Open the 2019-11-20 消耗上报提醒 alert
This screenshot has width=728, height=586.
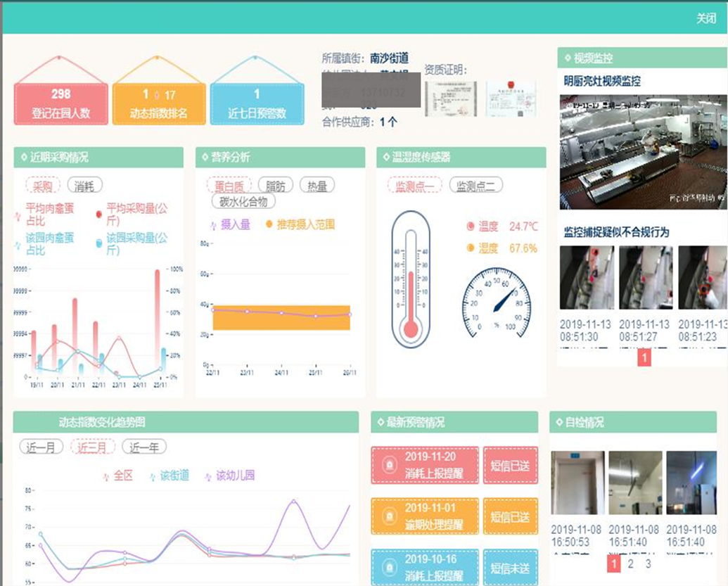425,465
